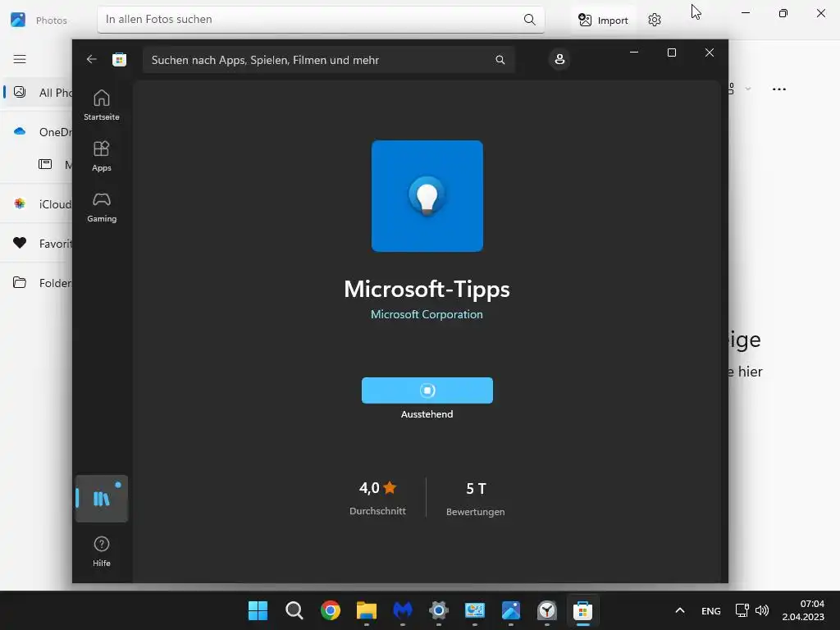The width and height of the screenshot is (840, 630).
Task: Open network status tray icon
Action: tap(742, 610)
